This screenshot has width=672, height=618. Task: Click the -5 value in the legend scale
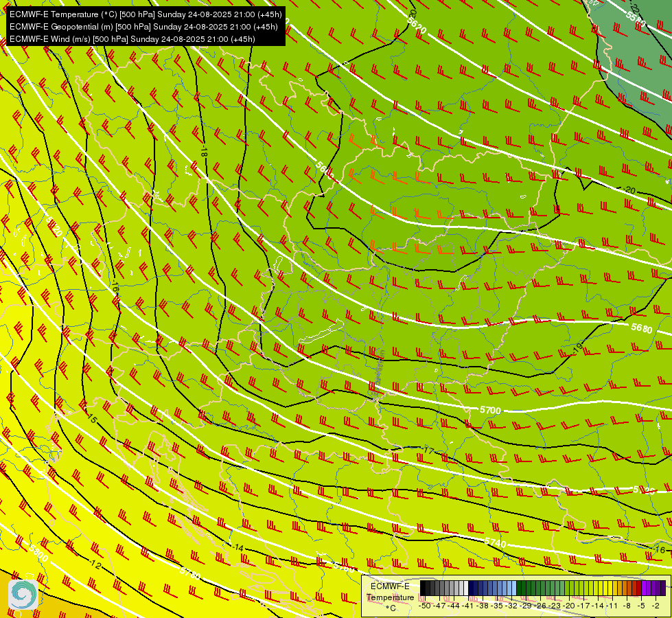[x=640, y=606]
